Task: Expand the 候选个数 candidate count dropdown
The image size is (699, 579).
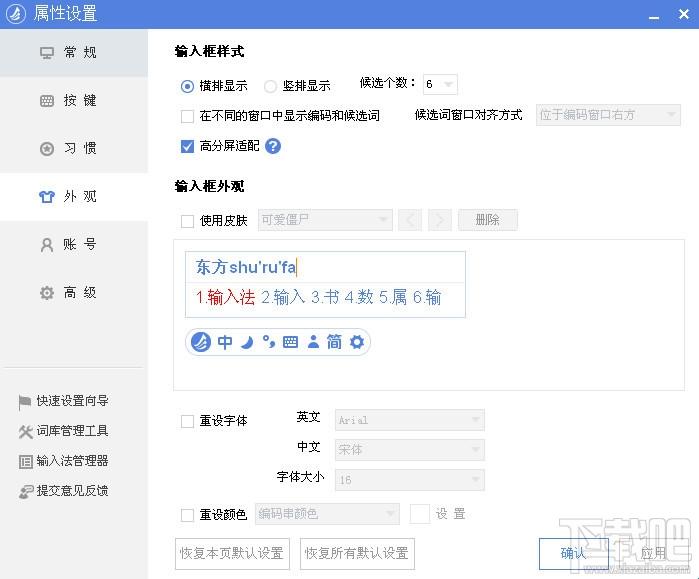Action: (x=440, y=84)
